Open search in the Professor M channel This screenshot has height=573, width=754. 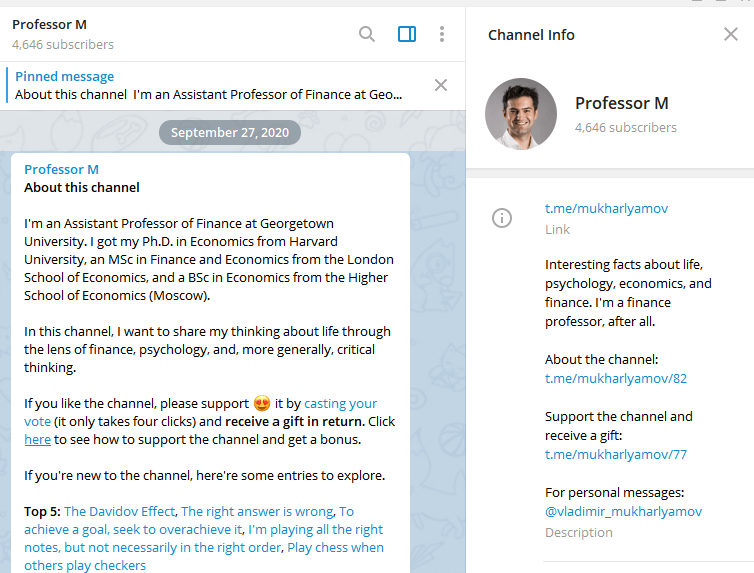(x=367, y=34)
